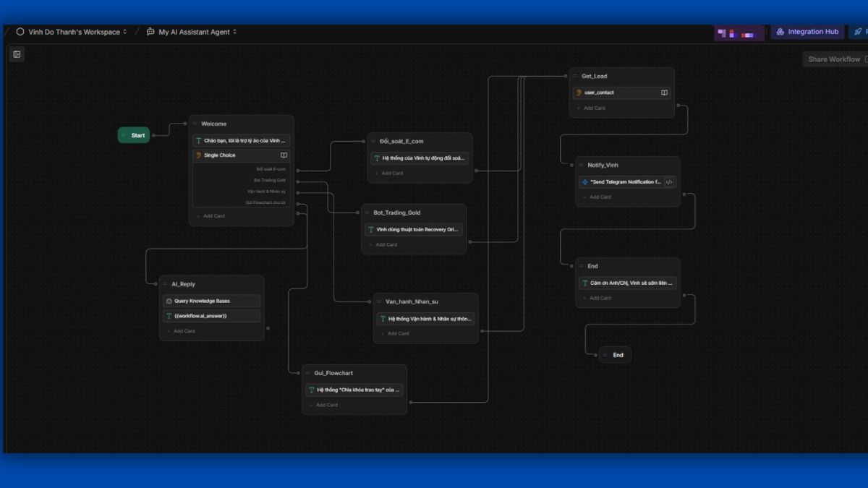Add Card to the Get_Lead node
The height and width of the screenshot is (488, 868).
594,108
